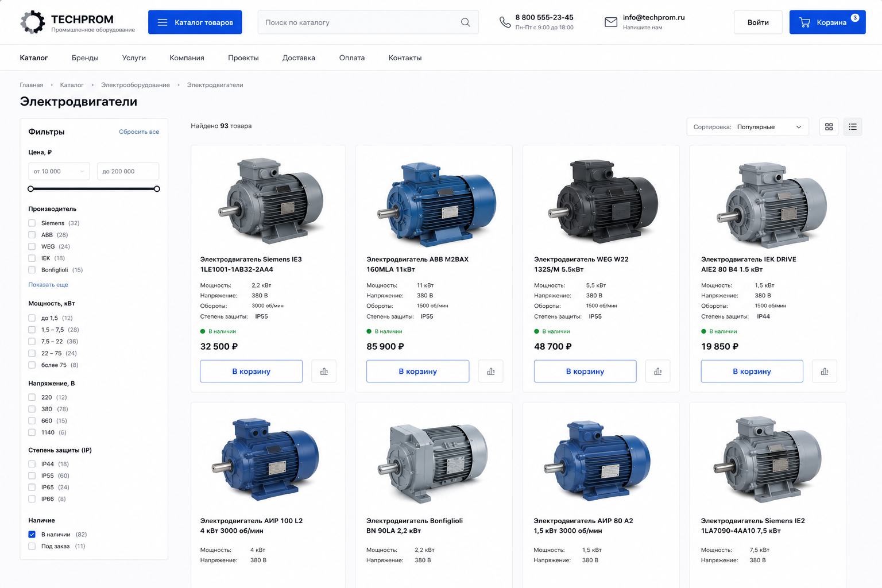Add ABB M2BAX motor to cart
882x588 pixels.
point(417,372)
